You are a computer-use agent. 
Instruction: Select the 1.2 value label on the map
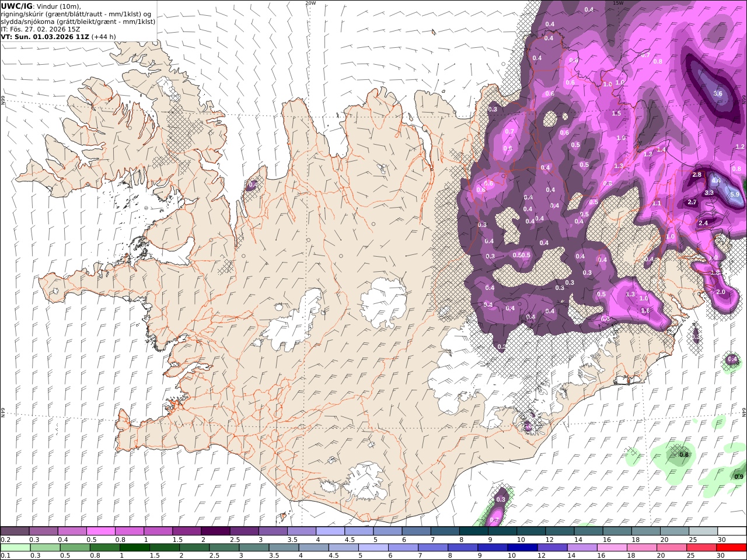740,147
